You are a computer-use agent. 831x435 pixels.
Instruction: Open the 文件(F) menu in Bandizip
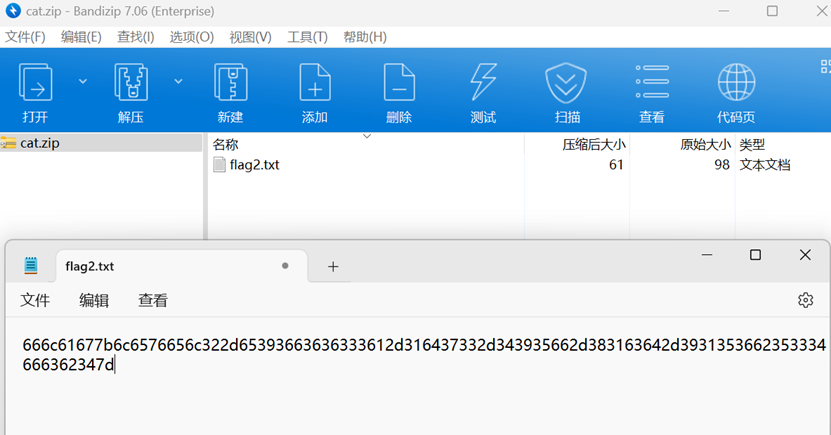click(x=25, y=37)
